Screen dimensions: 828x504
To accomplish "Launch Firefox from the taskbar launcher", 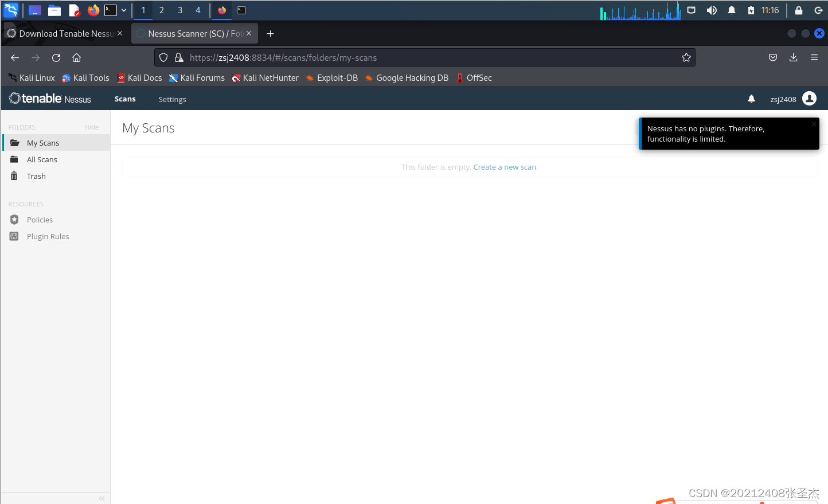I will click(93, 10).
